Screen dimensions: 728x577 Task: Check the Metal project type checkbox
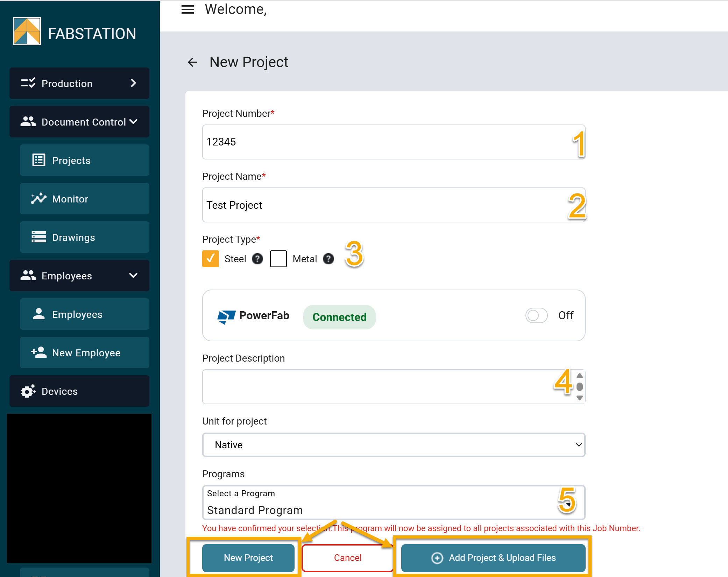click(278, 259)
